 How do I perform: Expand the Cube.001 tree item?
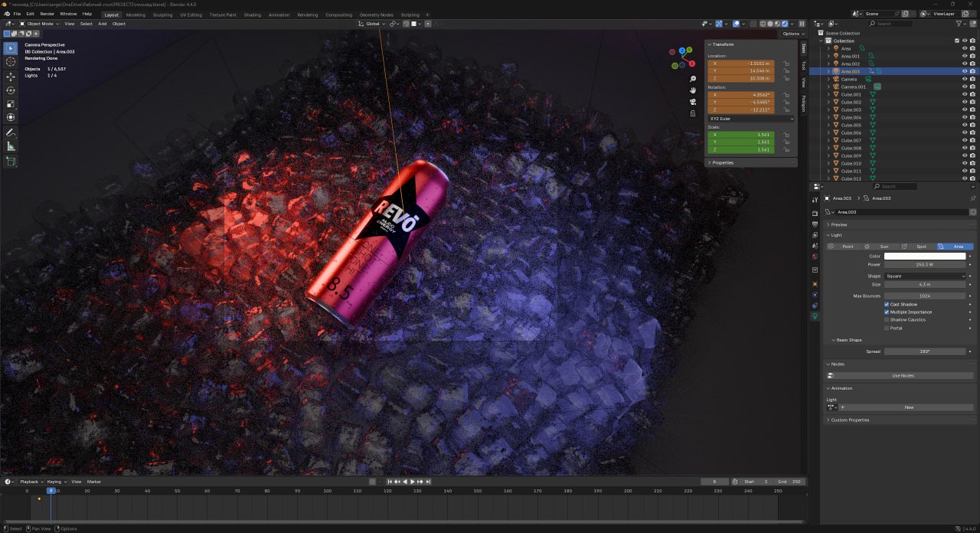828,94
